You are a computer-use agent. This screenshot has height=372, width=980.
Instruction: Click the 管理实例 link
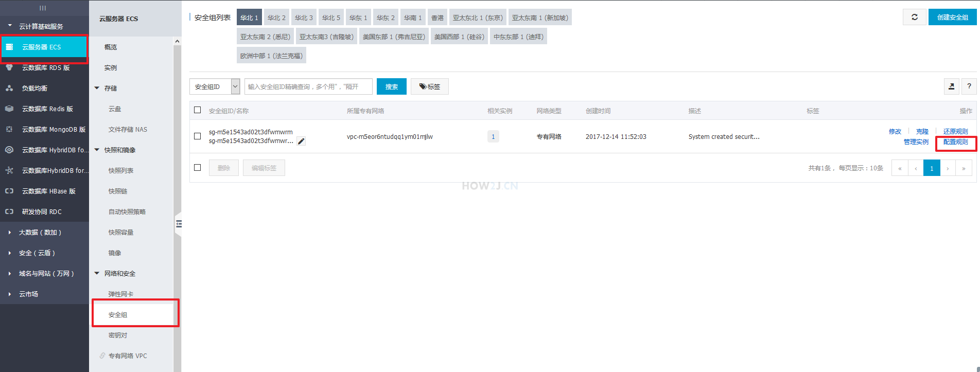pyautogui.click(x=916, y=142)
